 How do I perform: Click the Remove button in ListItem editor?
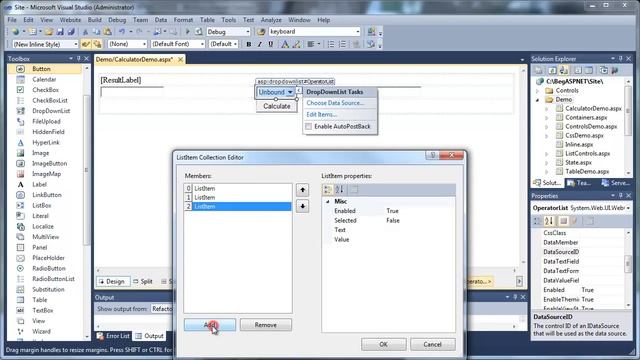(x=266, y=325)
